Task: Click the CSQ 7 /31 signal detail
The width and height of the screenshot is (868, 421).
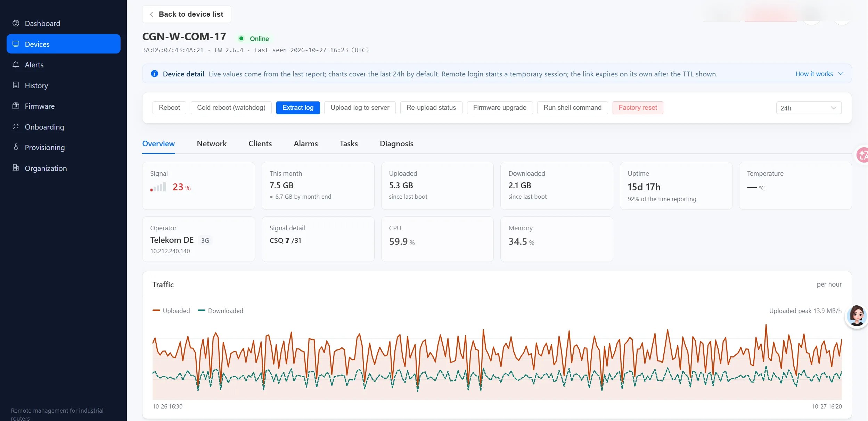Action: pyautogui.click(x=285, y=240)
